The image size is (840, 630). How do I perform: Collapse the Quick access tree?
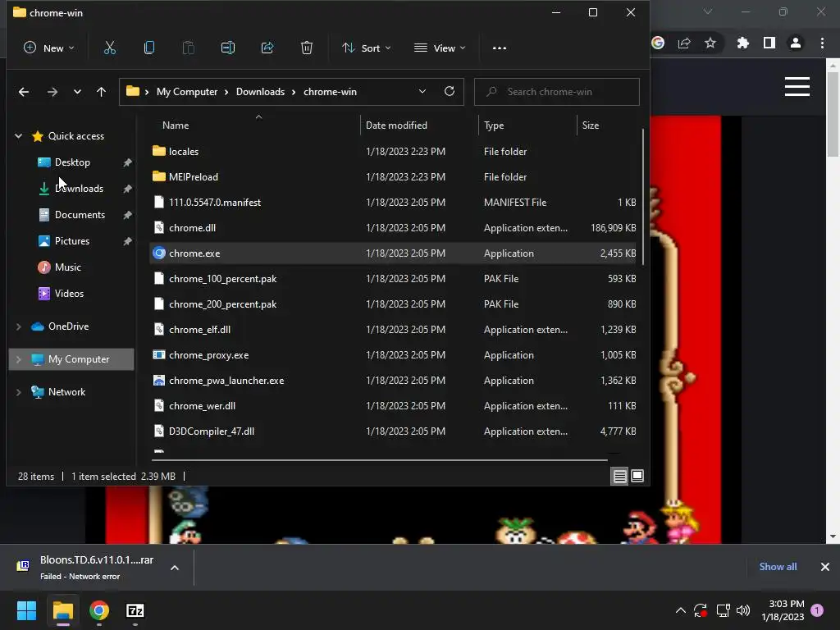(18, 136)
